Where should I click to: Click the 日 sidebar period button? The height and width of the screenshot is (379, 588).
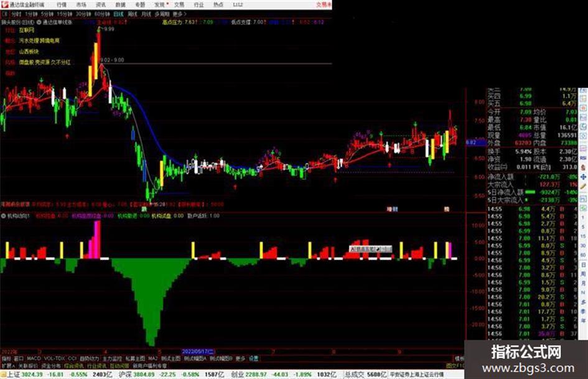[583, 265]
